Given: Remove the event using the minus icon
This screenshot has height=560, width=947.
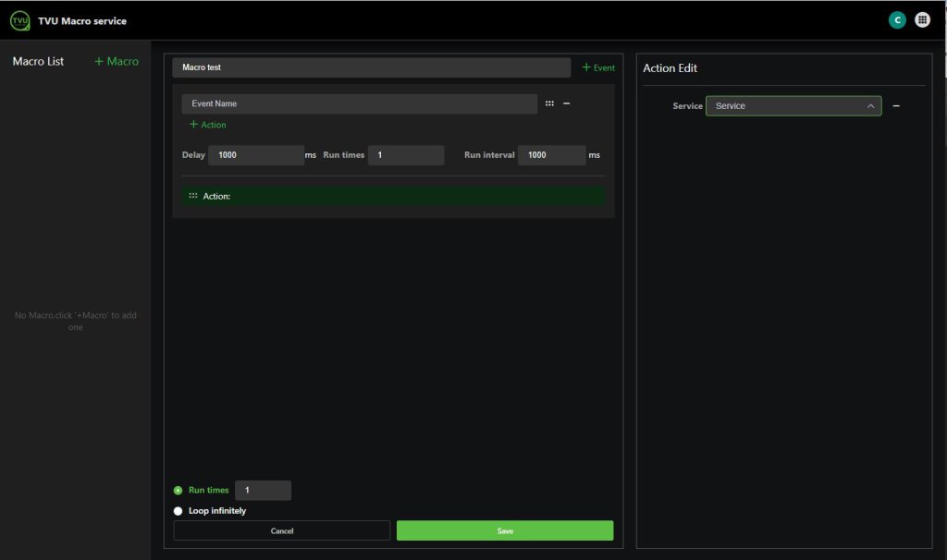Looking at the screenshot, I should (567, 103).
